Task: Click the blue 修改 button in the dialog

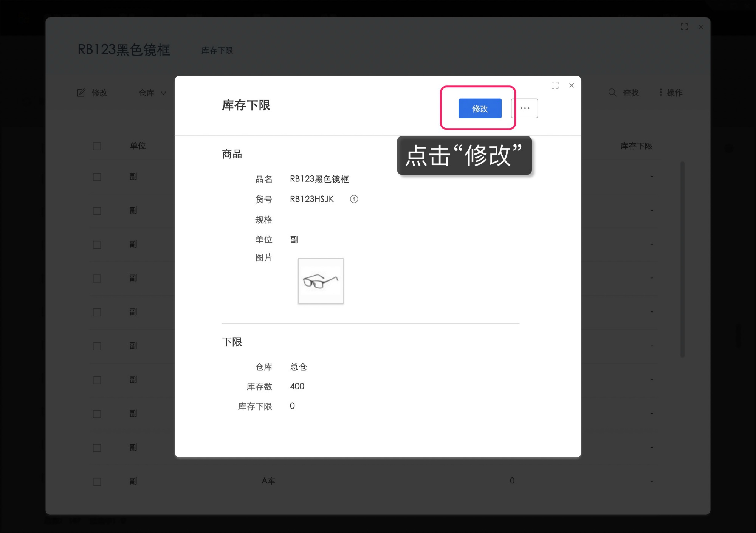Action: 479,108
